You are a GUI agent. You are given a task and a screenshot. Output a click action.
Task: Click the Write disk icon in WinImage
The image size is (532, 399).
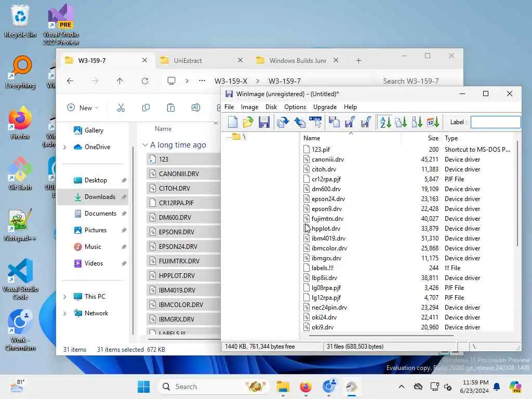click(x=350, y=122)
